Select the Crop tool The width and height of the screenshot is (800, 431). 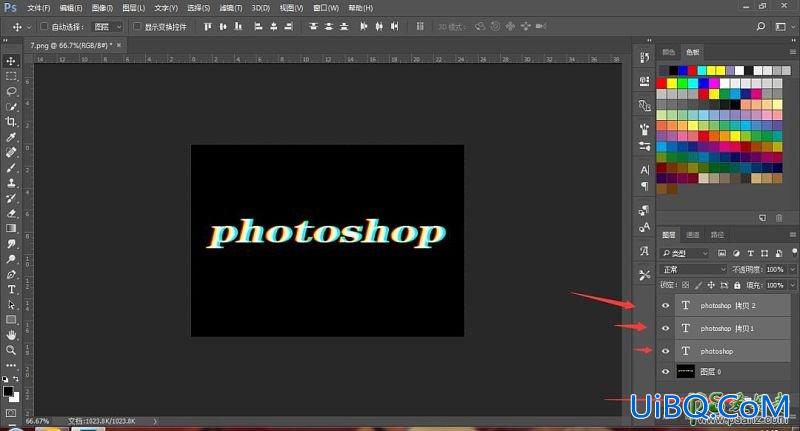point(11,122)
